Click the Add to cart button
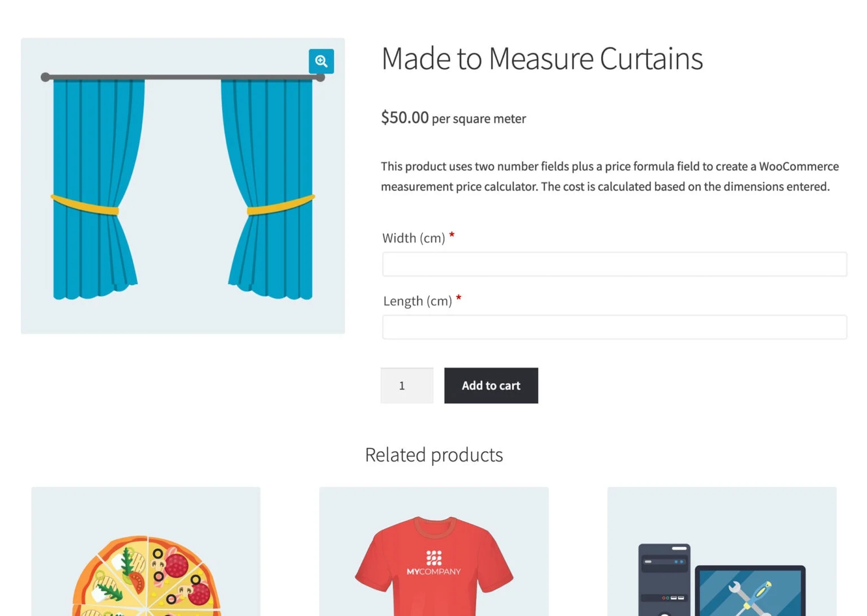The height and width of the screenshot is (616, 867). [491, 385]
